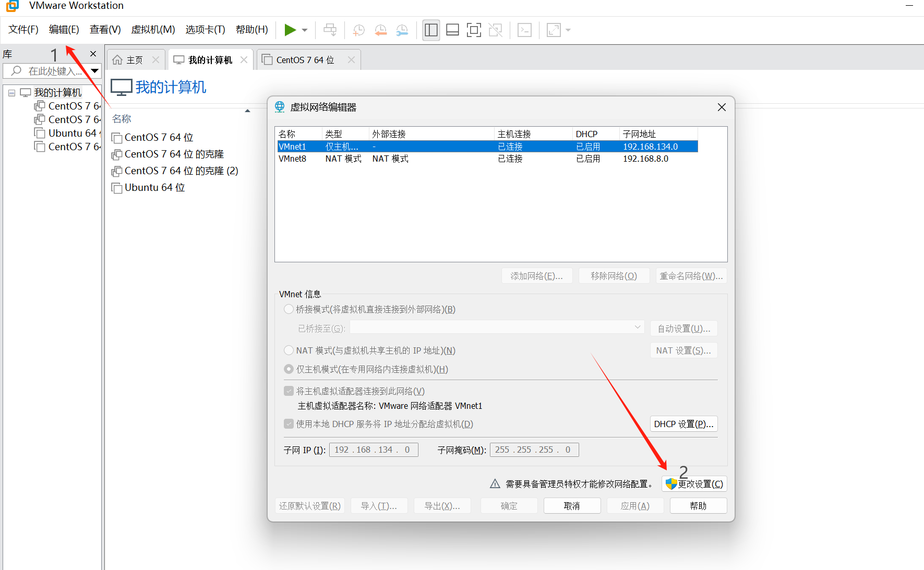The image size is (924, 570).
Task: Click the 自动设置(U)... button
Action: click(x=684, y=329)
